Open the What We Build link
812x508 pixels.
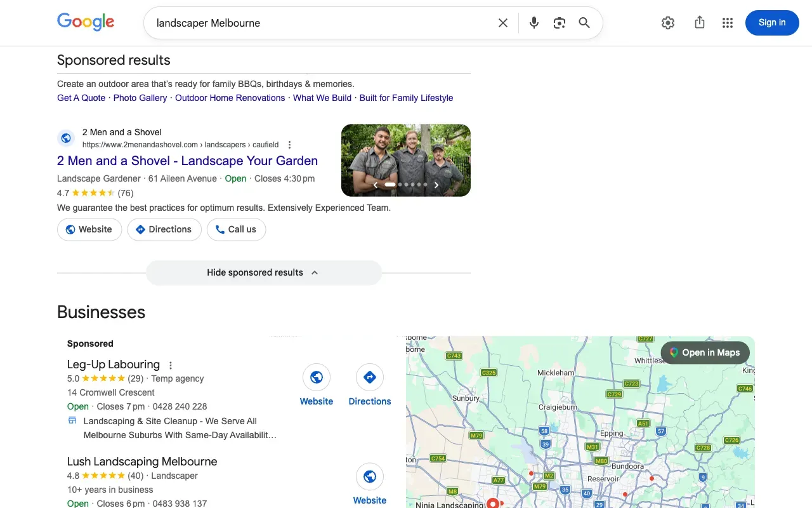point(322,98)
